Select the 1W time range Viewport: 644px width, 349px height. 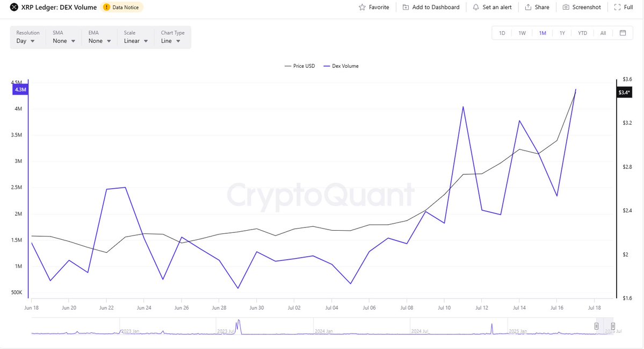click(522, 33)
